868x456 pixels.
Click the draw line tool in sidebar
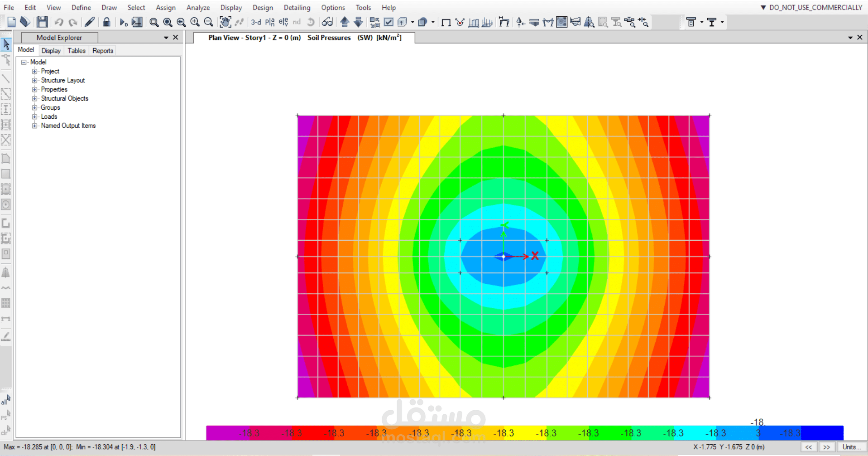pyautogui.click(x=6, y=78)
